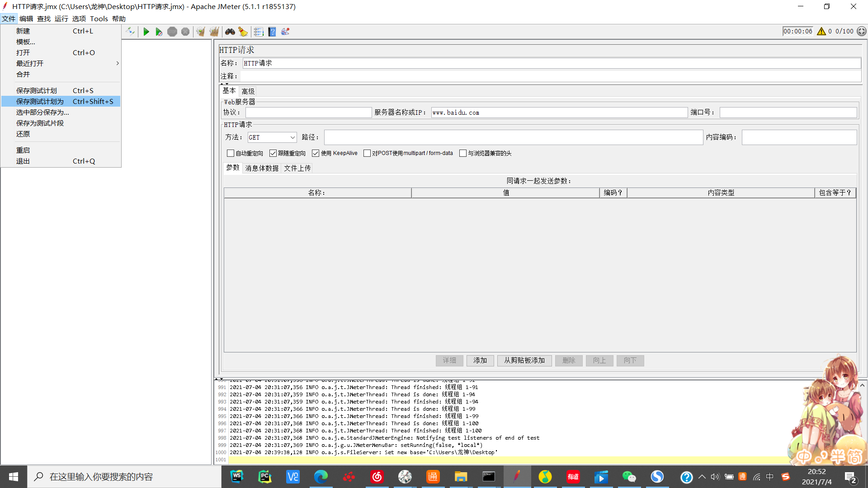
Task: Switch to the 消息体数据 tab
Action: (262, 168)
